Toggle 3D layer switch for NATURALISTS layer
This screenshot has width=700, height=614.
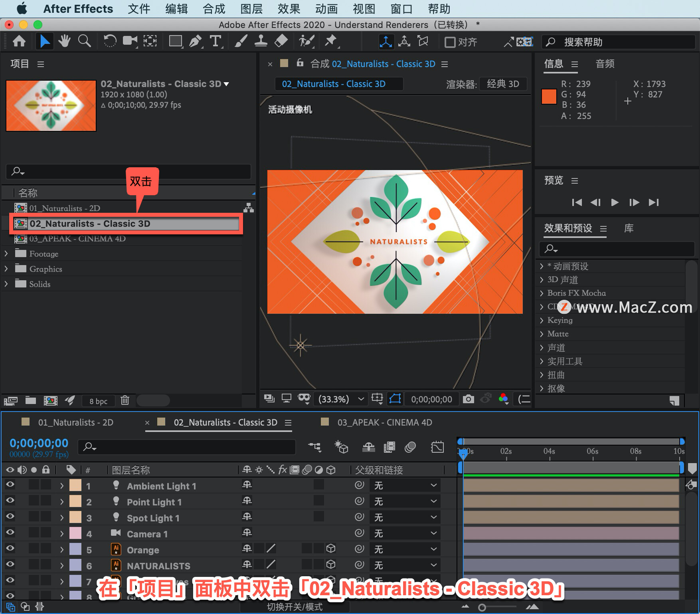pos(331,565)
